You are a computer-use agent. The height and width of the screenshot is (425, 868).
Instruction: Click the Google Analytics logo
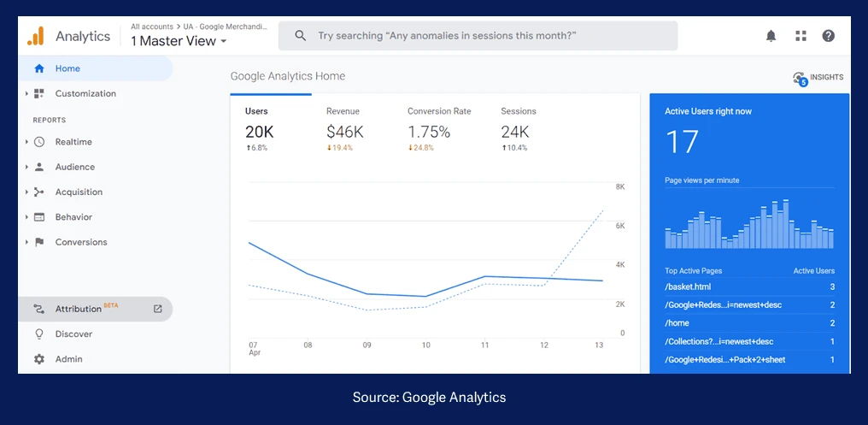pos(36,36)
